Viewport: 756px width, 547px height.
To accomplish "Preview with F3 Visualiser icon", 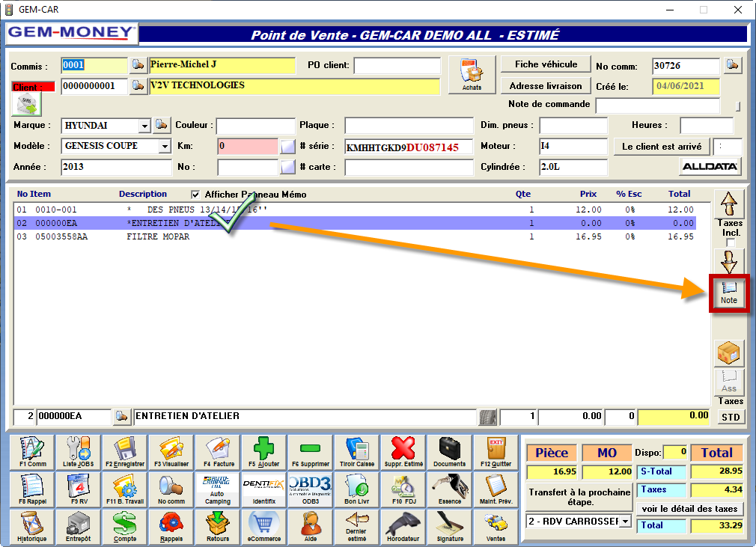I will [x=171, y=452].
